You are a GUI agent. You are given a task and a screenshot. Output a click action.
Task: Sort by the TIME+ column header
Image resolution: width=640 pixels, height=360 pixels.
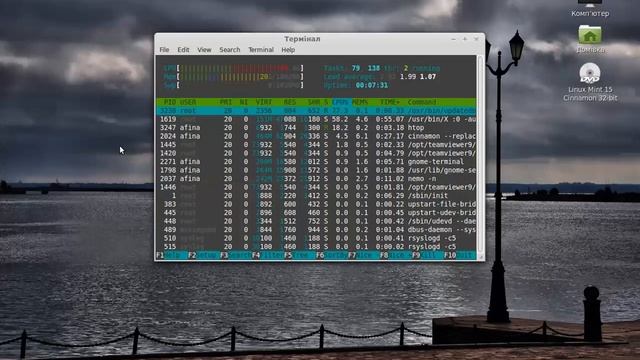click(x=390, y=102)
